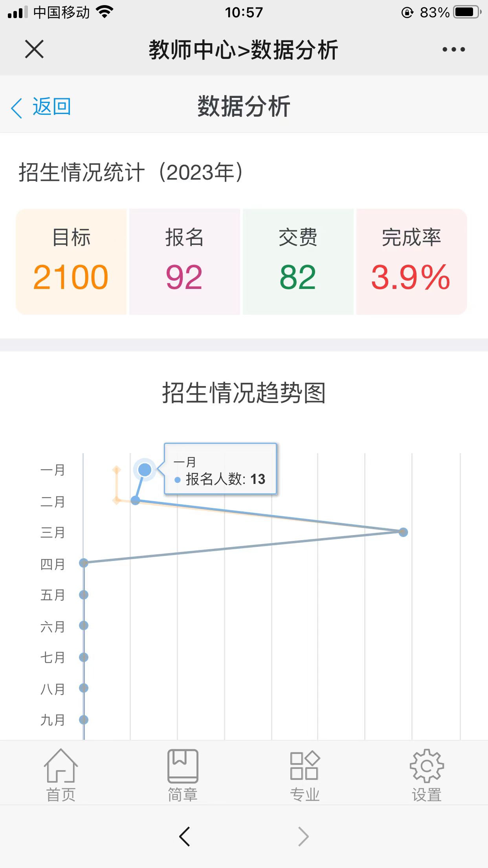Tap the 三月 peak data point

click(x=403, y=532)
